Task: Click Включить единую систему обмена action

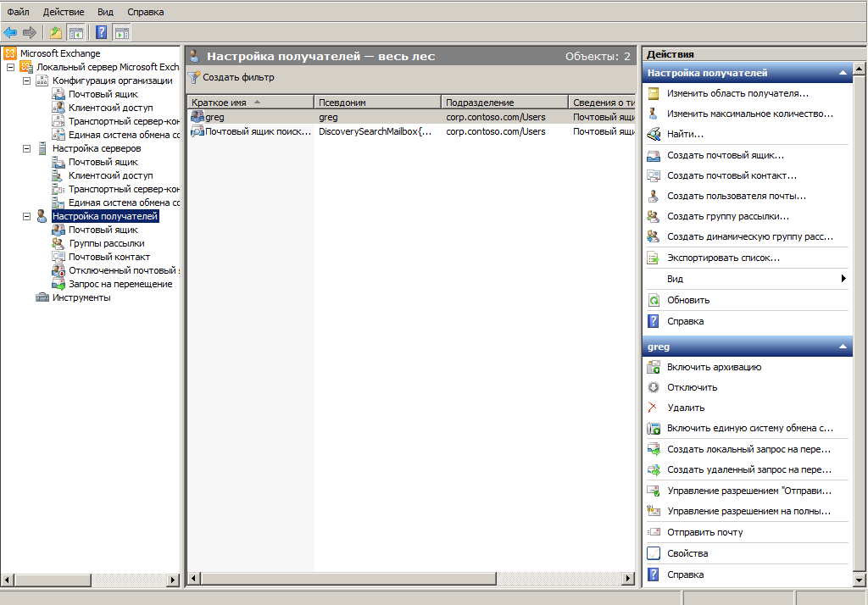Action: point(749,428)
